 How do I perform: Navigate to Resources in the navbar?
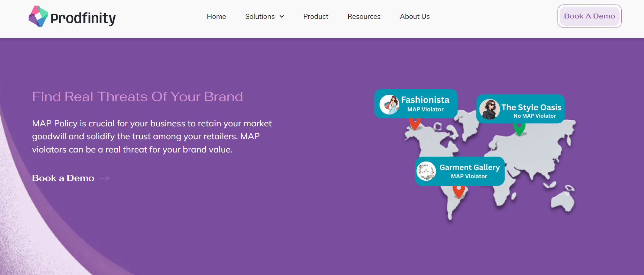pos(364,16)
